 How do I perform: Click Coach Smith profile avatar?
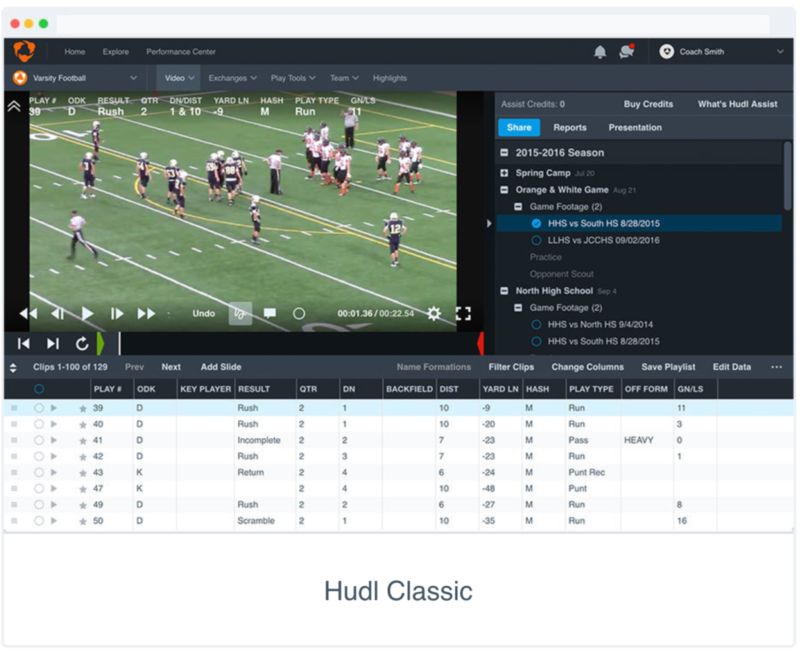click(x=666, y=52)
